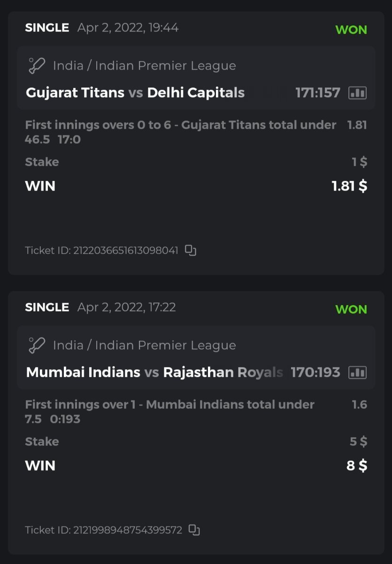
Task: Click the WON status on the 17:22 bet
Action: click(351, 309)
